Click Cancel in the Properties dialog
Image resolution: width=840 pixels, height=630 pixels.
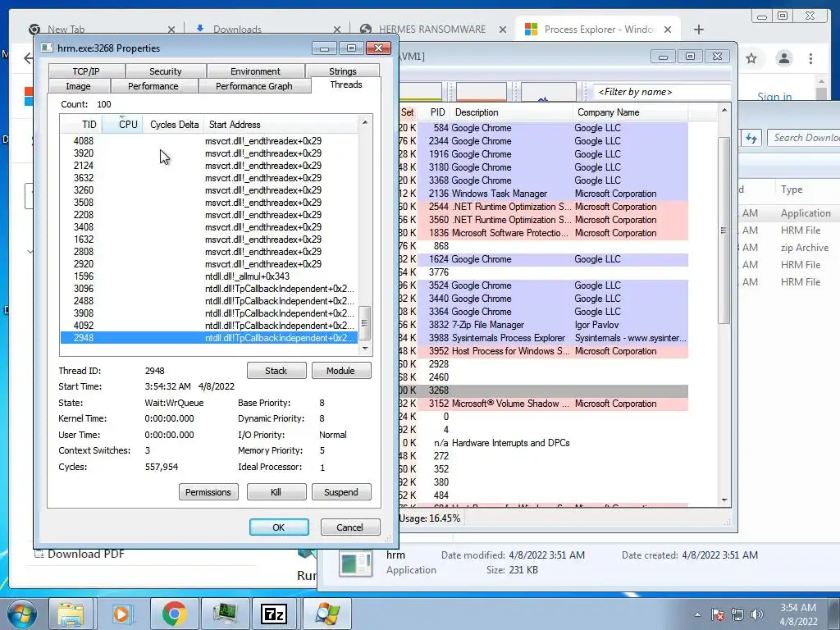tap(349, 527)
